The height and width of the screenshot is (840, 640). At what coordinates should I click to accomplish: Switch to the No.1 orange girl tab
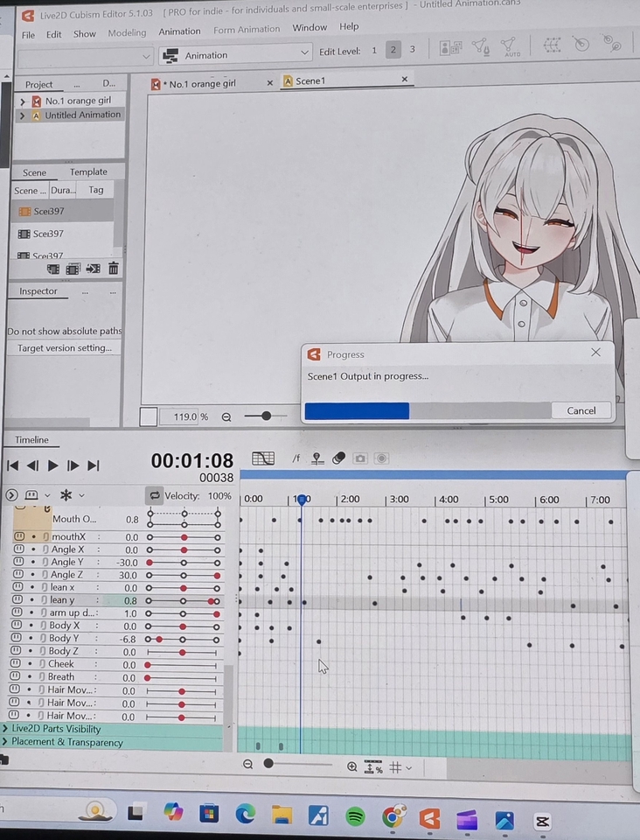click(x=202, y=83)
